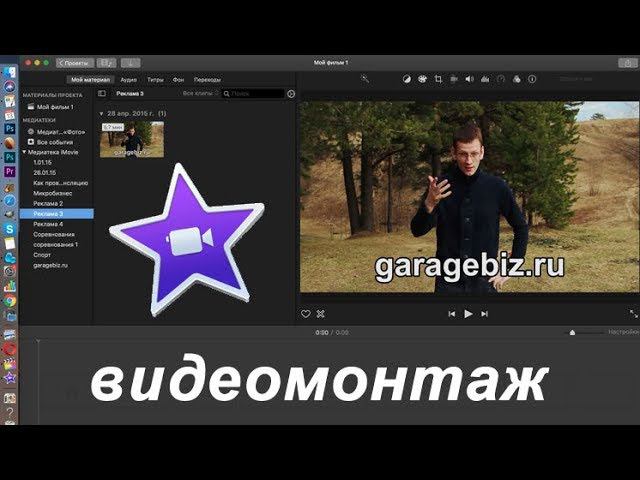Switch to the Аудио tab
The image size is (640, 480).
129,80
